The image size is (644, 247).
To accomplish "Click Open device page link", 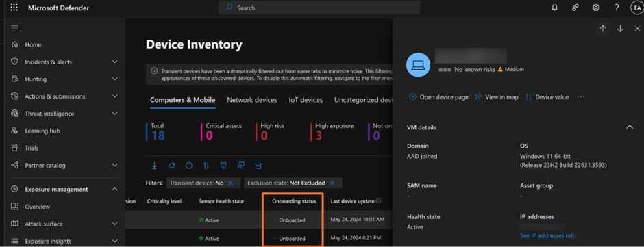I will (438, 97).
